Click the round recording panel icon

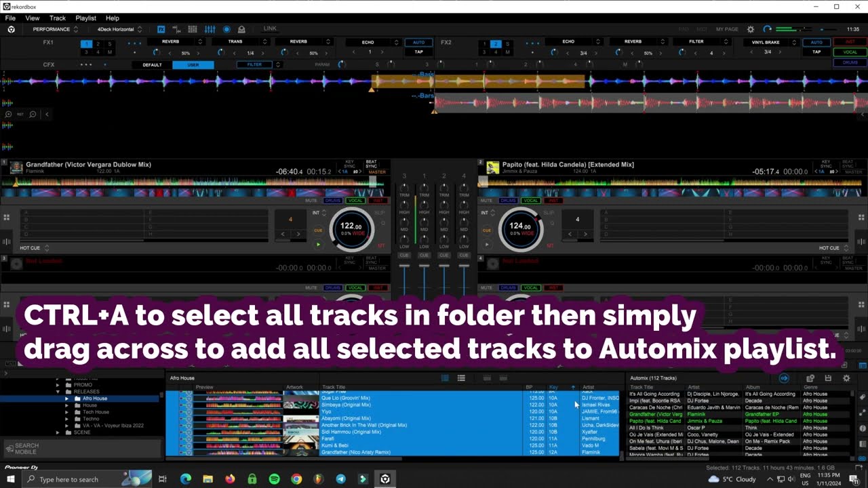(226, 29)
